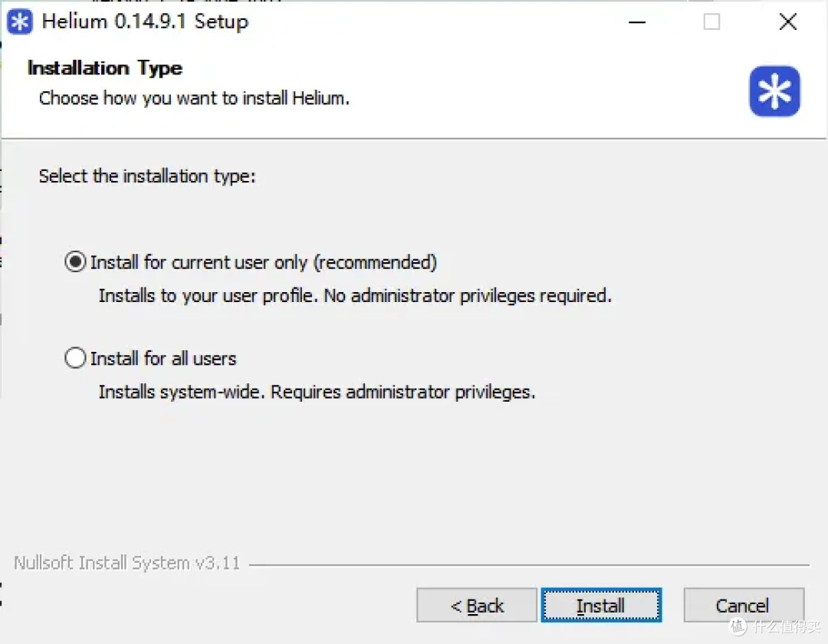Go to previous step with Back button
The width and height of the screenshot is (828, 644).
[476, 606]
